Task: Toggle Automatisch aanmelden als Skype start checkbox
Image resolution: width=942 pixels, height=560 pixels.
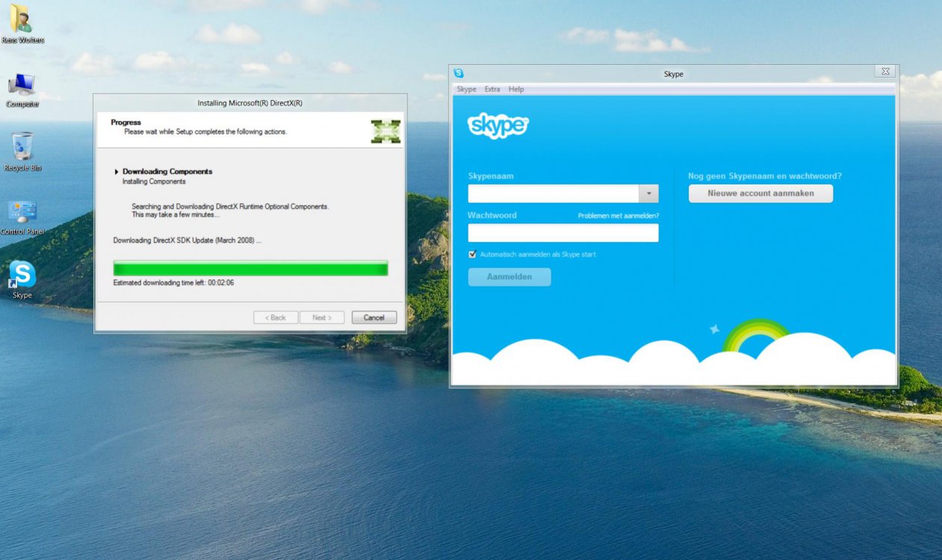Action: tap(472, 255)
